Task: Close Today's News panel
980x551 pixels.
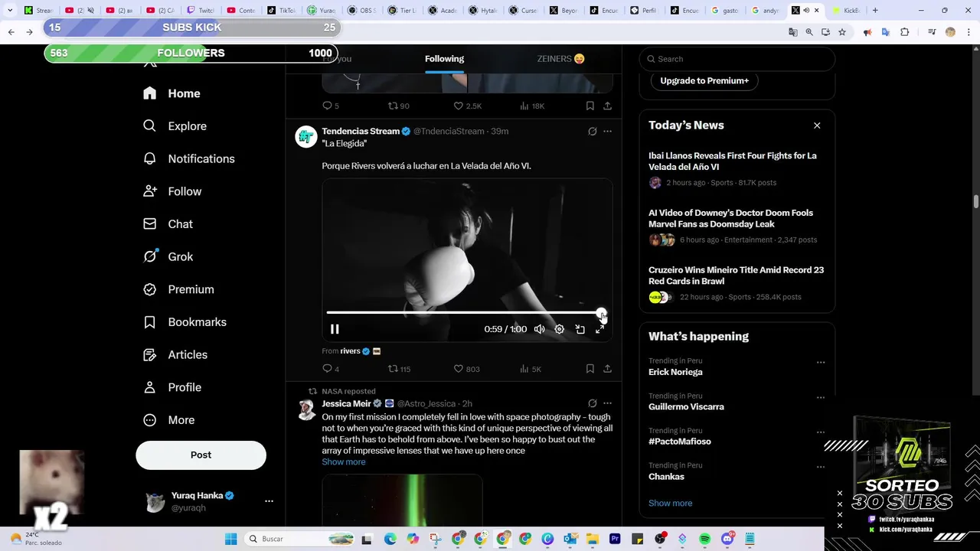Action: (x=817, y=126)
